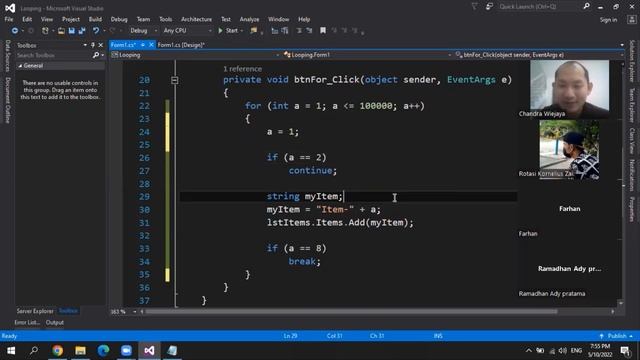Open File using the folder toolbar icon
Screen dimensions: 640x360
click(x=61, y=31)
